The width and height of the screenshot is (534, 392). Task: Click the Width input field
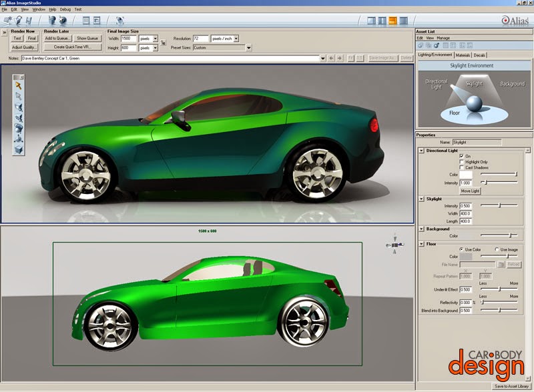point(129,39)
